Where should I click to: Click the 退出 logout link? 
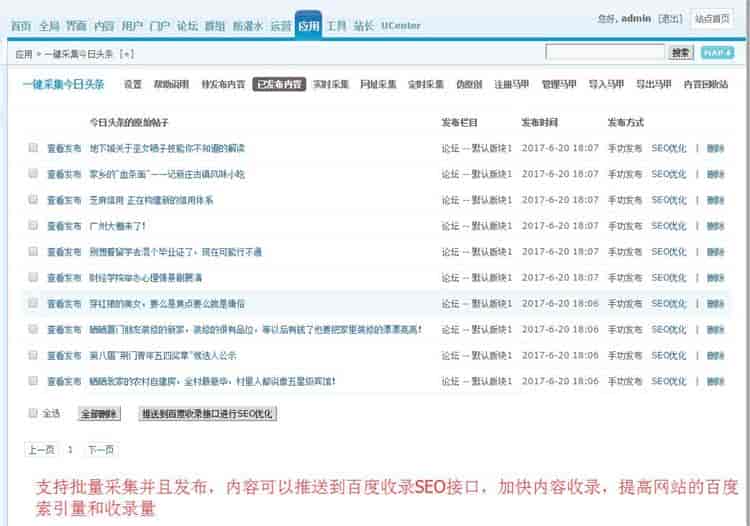tap(672, 18)
